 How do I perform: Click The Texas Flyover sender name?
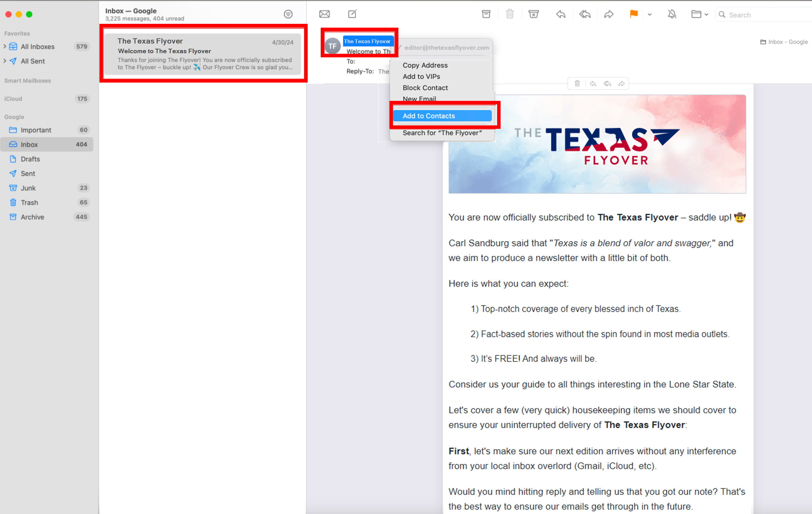[x=368, y=41]
